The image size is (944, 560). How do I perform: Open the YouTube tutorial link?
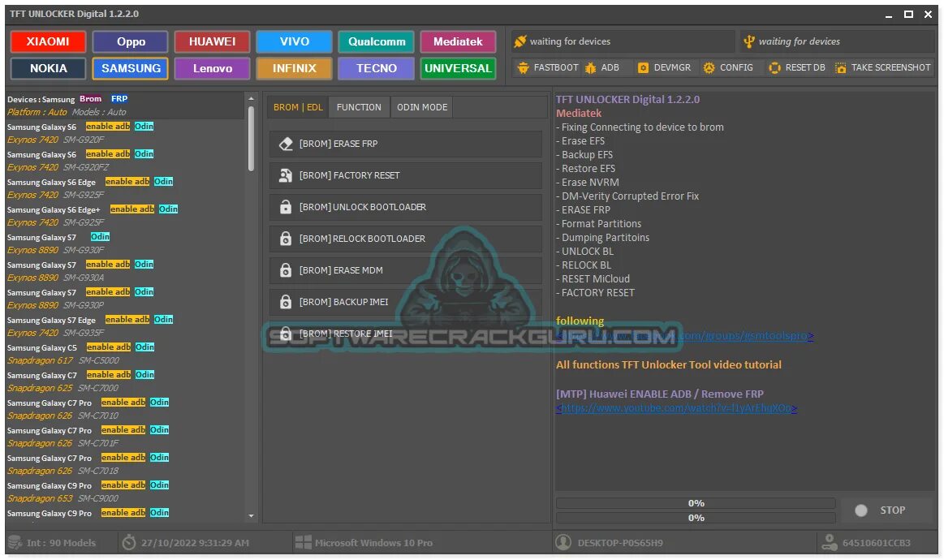coord(676,408)
